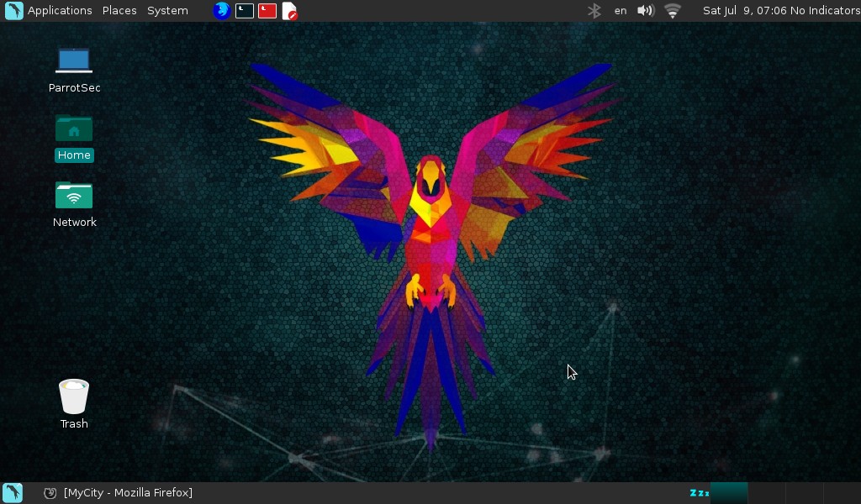
Task: Switch to the first highlighted workspace
Action: [729, 492]
